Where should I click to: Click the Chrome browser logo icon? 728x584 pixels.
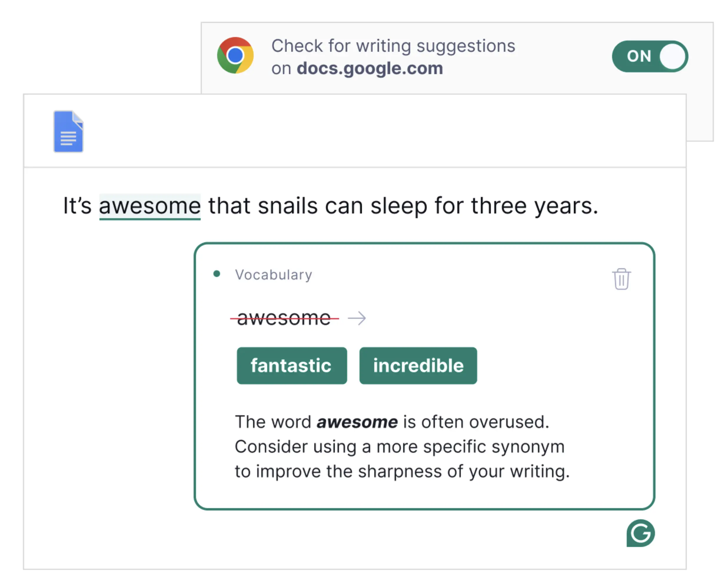click(235, 55)
